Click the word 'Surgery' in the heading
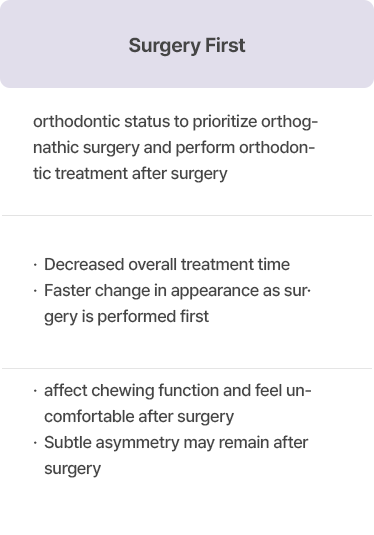The width and height of the screenshot is (374, 535). pos(164,46)
